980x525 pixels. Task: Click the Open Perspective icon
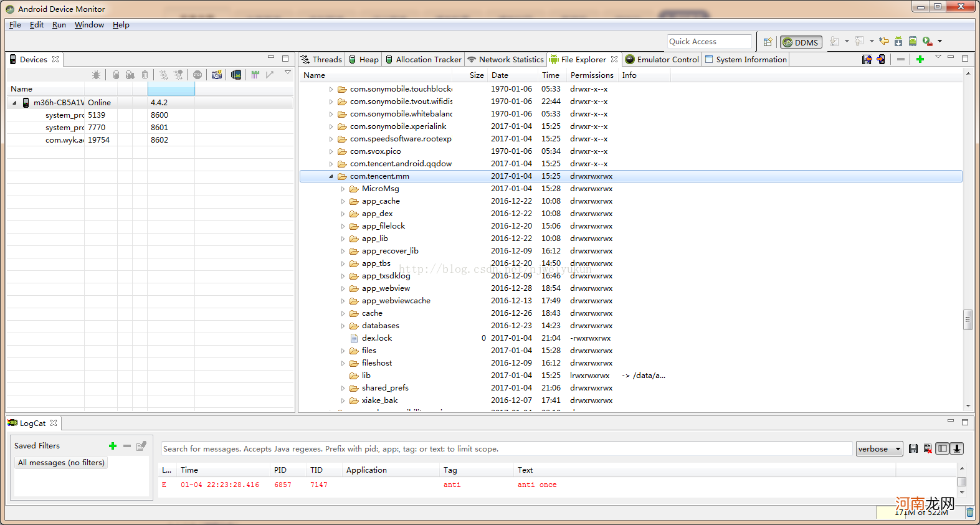[768, 42]
